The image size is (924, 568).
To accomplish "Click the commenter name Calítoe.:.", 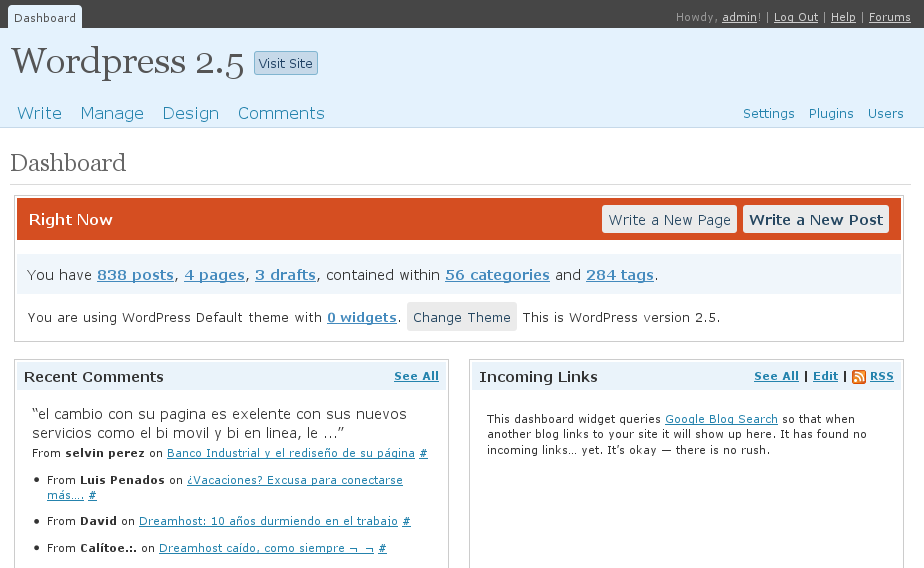I will (x=108, y=548).
